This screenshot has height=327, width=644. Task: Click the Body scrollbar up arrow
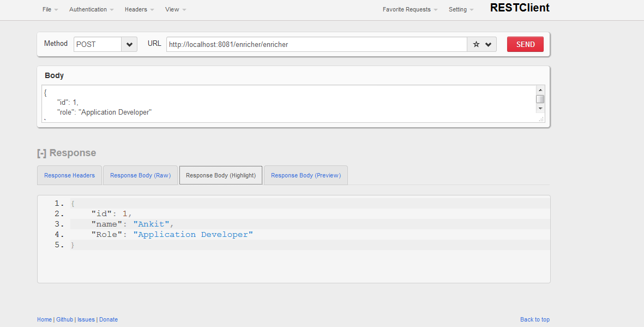tap(540, 90)
